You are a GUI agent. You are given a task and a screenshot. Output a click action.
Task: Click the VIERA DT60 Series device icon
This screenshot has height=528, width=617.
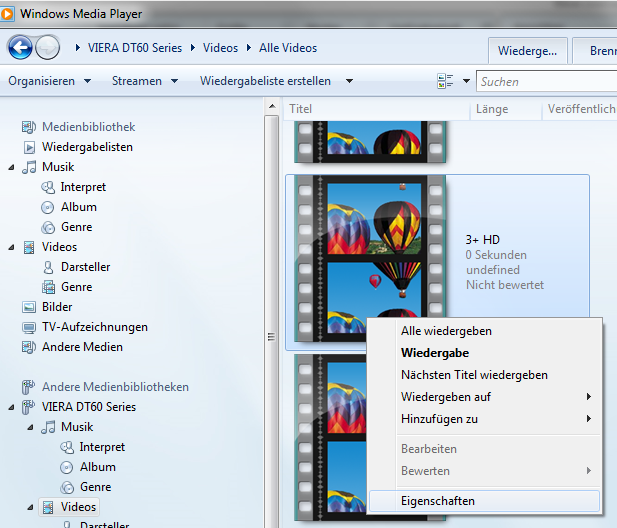click(28, 407)
